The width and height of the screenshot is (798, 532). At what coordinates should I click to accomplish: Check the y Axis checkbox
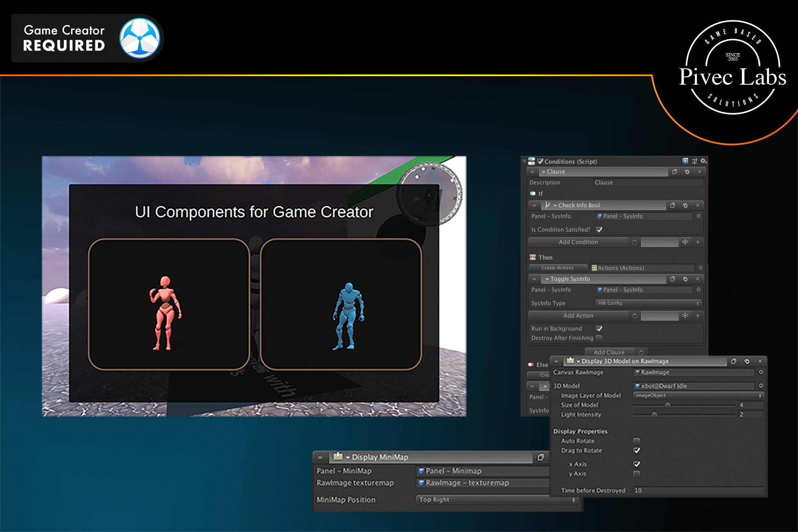(x=636, y=473)
